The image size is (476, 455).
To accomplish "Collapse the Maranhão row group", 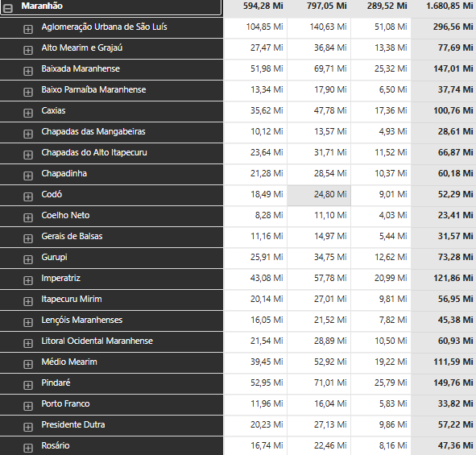I will click(x=8, y=8).
